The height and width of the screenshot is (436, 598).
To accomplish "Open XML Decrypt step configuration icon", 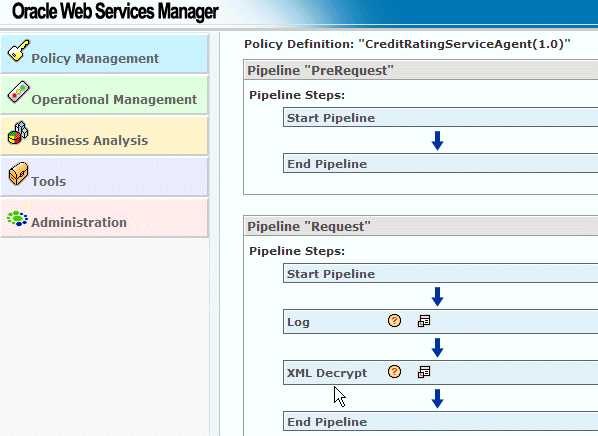I will [424, 372].
